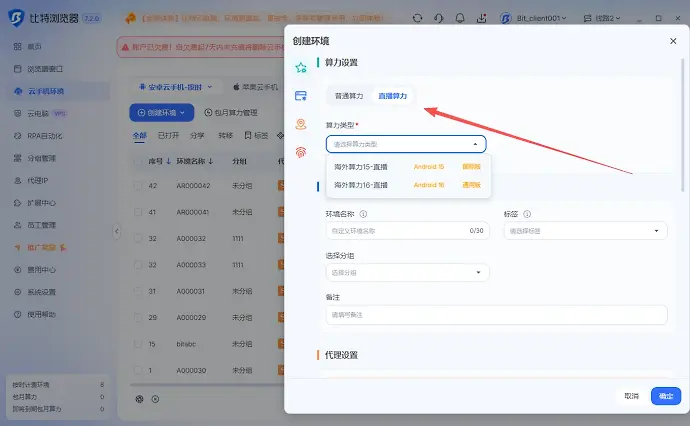Close the 创建环境 dialog

673,41
